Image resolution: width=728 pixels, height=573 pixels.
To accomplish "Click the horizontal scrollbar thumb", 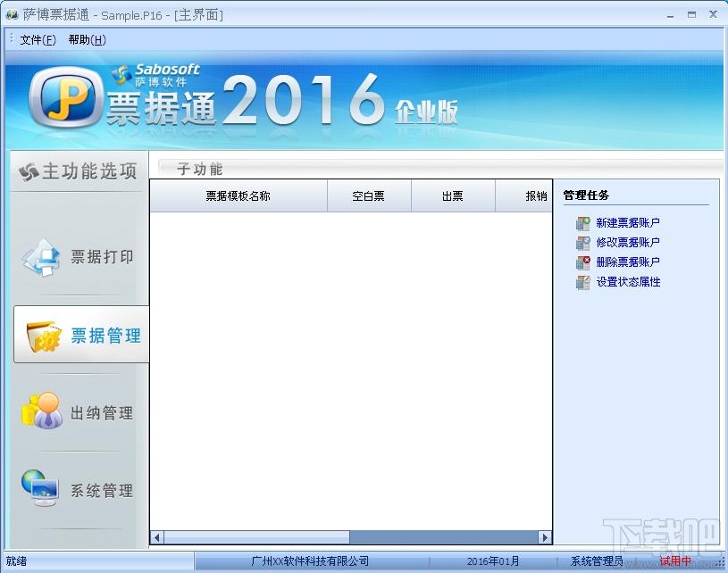I will tap(256, 537).
